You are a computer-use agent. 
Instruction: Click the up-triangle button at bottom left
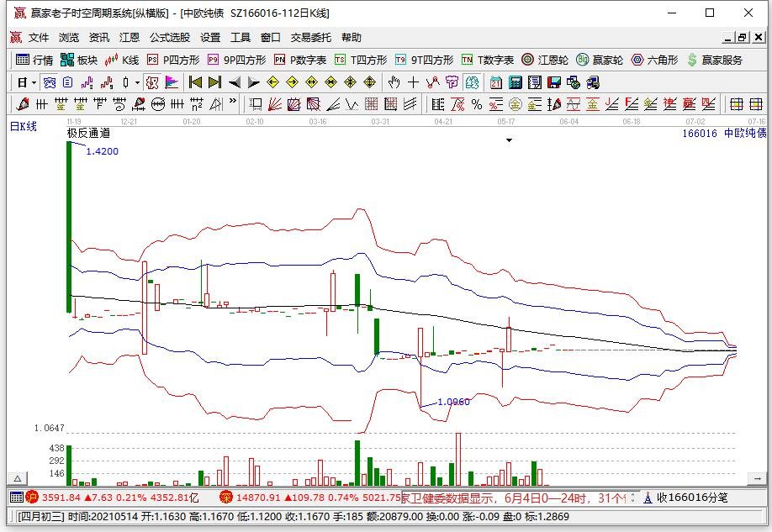[17, 478]
